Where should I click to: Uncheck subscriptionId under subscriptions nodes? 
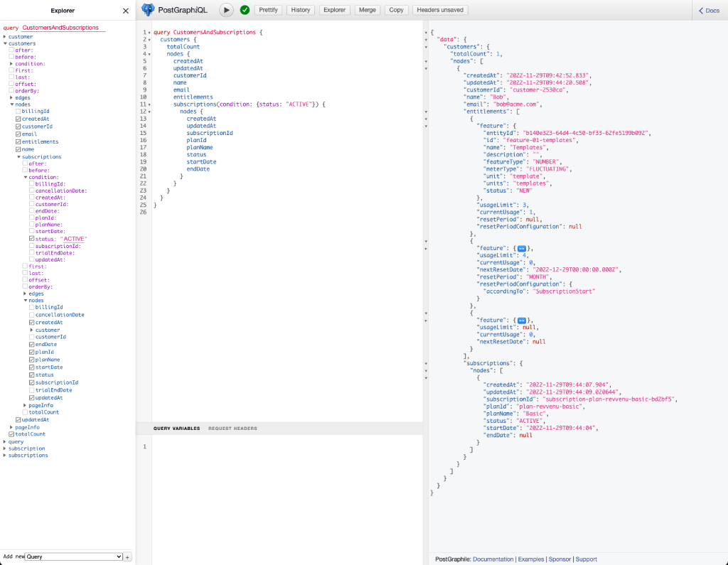point(31,382)
